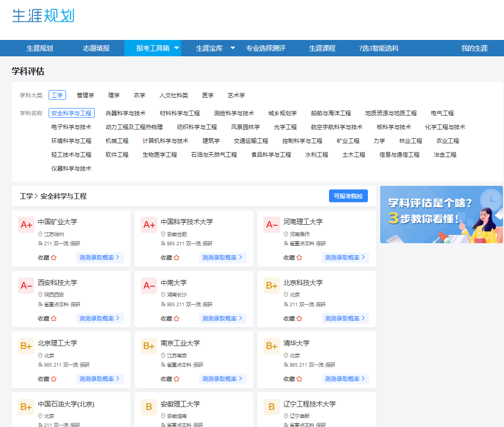504x427 pixels.
Task: Open 测测录取概率 for 中国矿业大学
Action: coord(100,258)
